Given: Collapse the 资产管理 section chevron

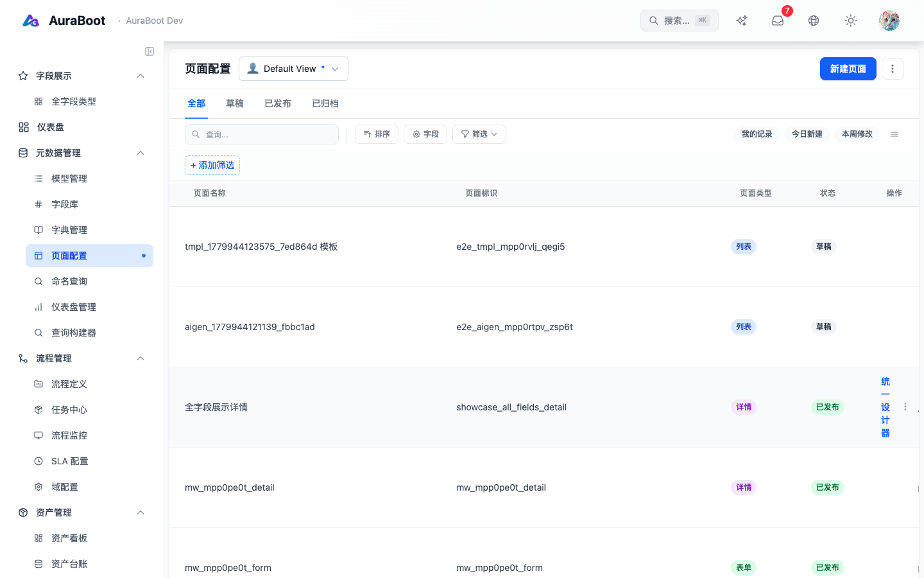Looking at the screenshot, I should [x=141, y=512].
